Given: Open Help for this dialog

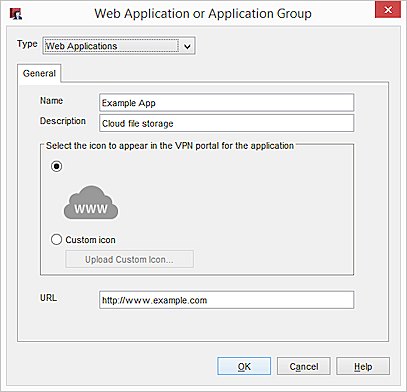Looking at the screenshot, I should pyautogui.click(x=363, y=366).
